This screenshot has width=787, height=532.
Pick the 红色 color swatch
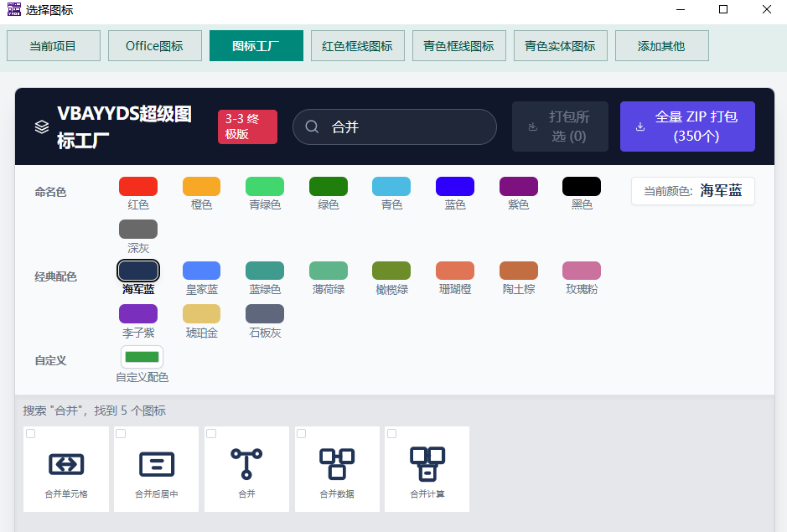pos(138,187)
